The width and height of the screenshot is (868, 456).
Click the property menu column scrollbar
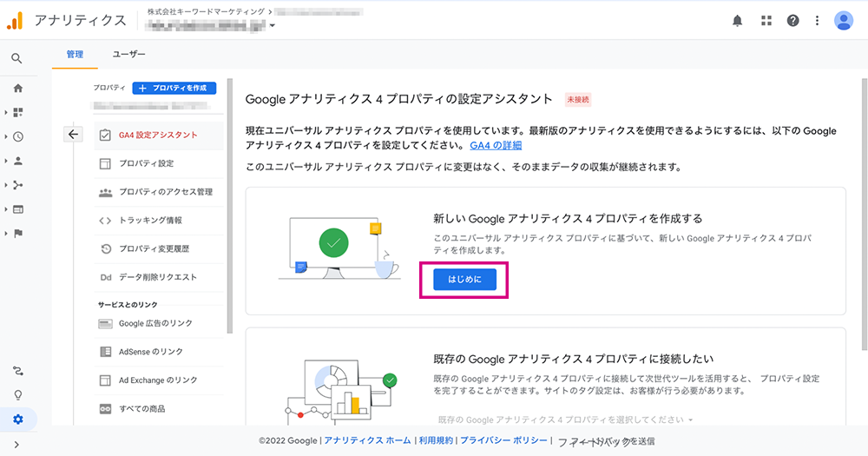(230, 206)
